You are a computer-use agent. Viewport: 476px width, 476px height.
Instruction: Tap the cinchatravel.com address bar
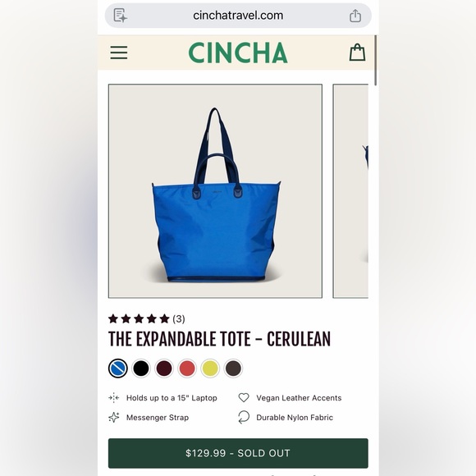238,16
